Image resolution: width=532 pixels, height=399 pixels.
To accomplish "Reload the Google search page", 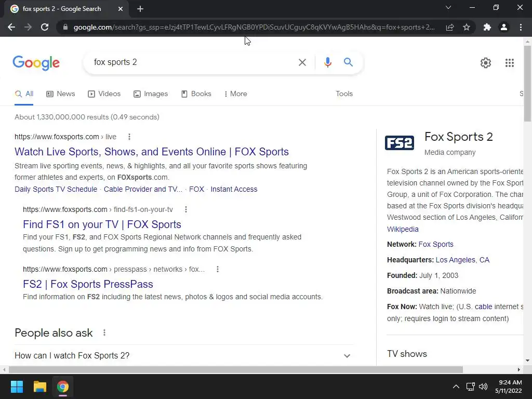I will [x=45, y=27].
